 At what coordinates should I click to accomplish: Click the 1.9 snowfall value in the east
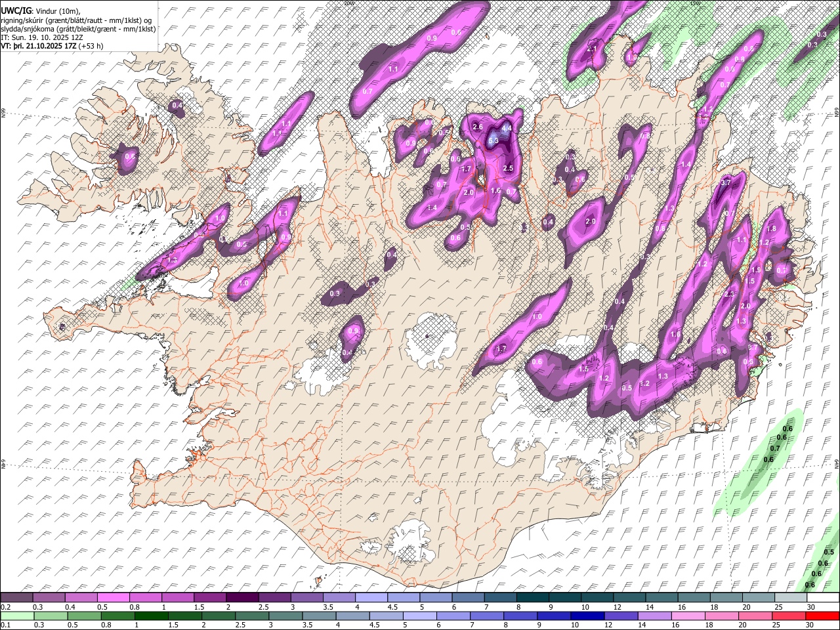point(756,270)
